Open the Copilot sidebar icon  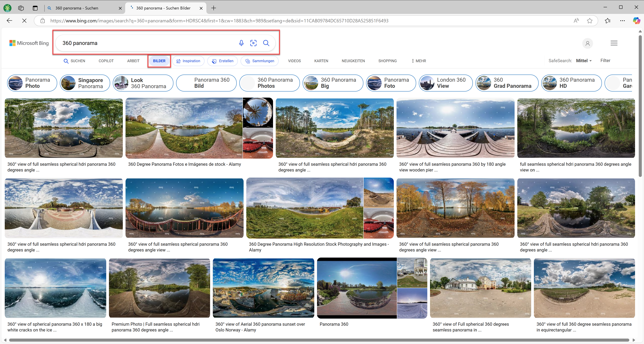click(x=636, y=21)
